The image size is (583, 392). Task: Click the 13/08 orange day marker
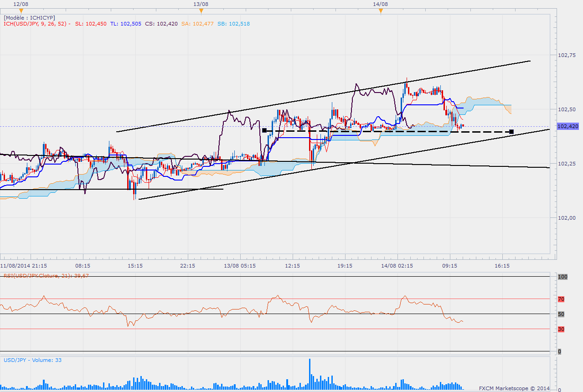(201, 11)
